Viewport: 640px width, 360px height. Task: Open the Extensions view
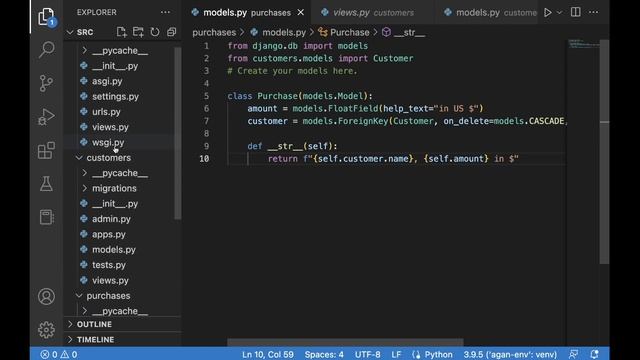[x=46, y=150]
